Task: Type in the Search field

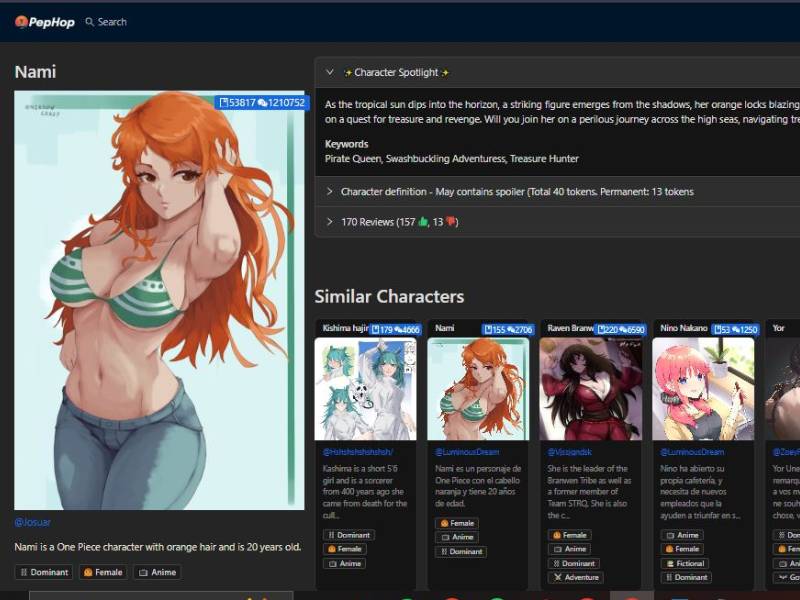Action: click(x=113, y=22)
